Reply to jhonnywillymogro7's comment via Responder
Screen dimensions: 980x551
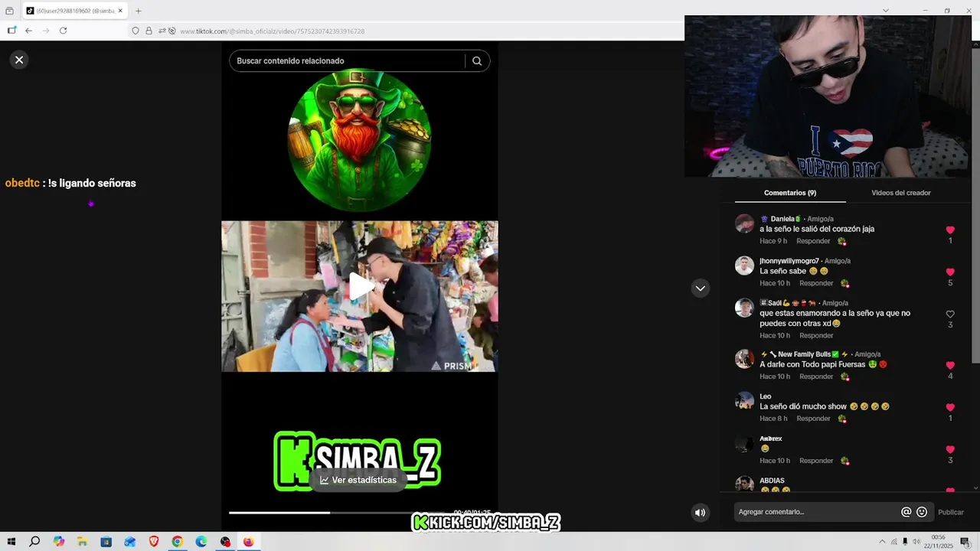point(816,283)
